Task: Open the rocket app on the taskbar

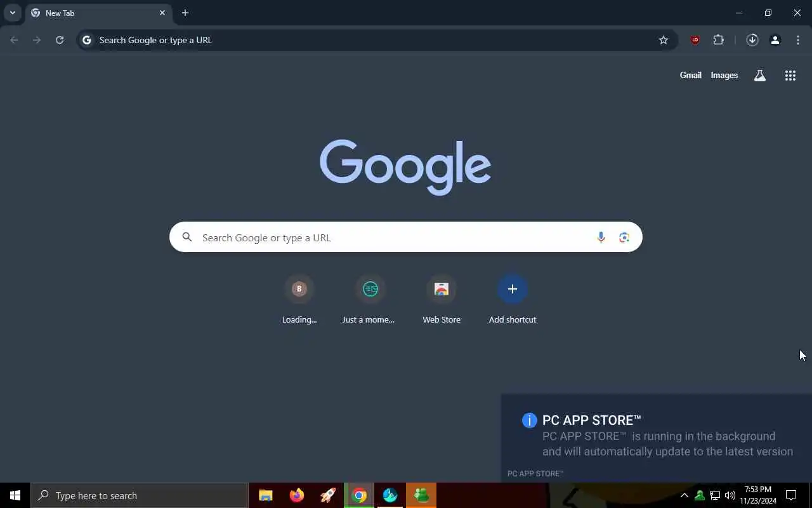Action: point(328,495)
